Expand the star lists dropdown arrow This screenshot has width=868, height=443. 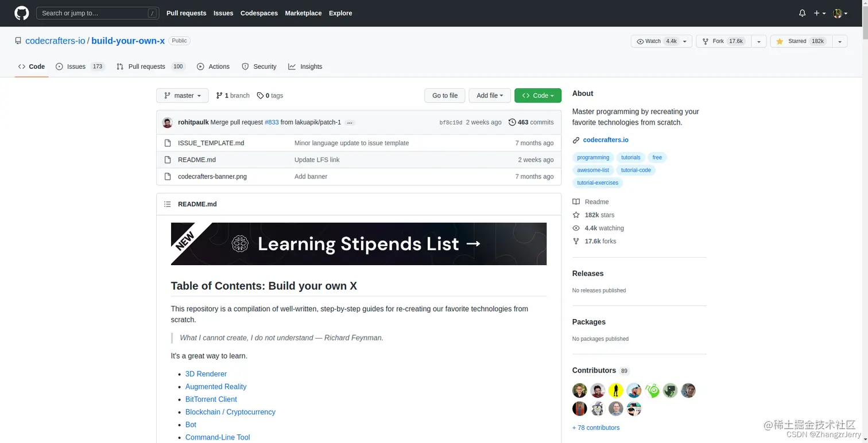[840, 41]
